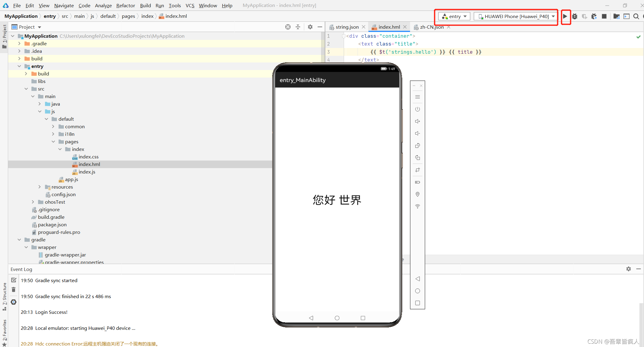644x347 pixels.
Task: Select config.json in project tree
Action: pos(63,194)
